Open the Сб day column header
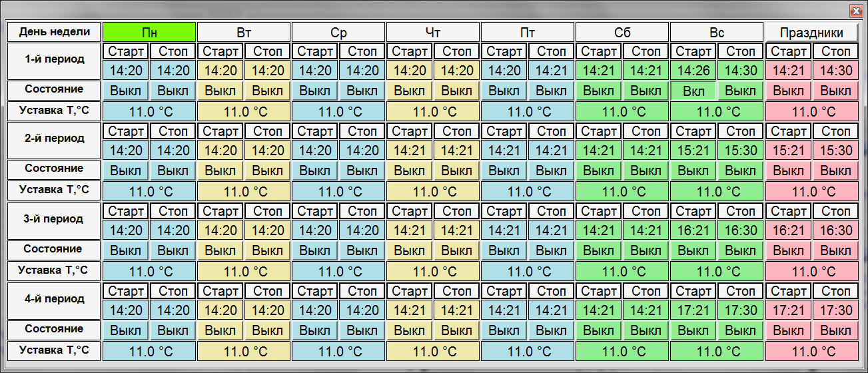868x373 pixels. pyautogui.click(x=622, y=32)
